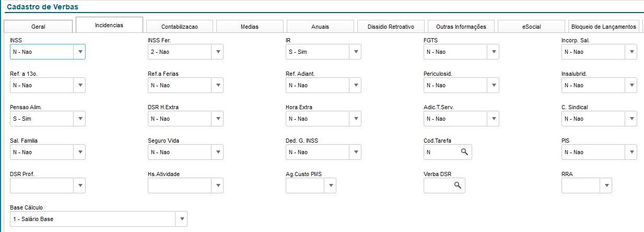Open the Verba DSR magnifier lookup icon
This screenshot has height=232, width=644.
(x=458, y=185)
